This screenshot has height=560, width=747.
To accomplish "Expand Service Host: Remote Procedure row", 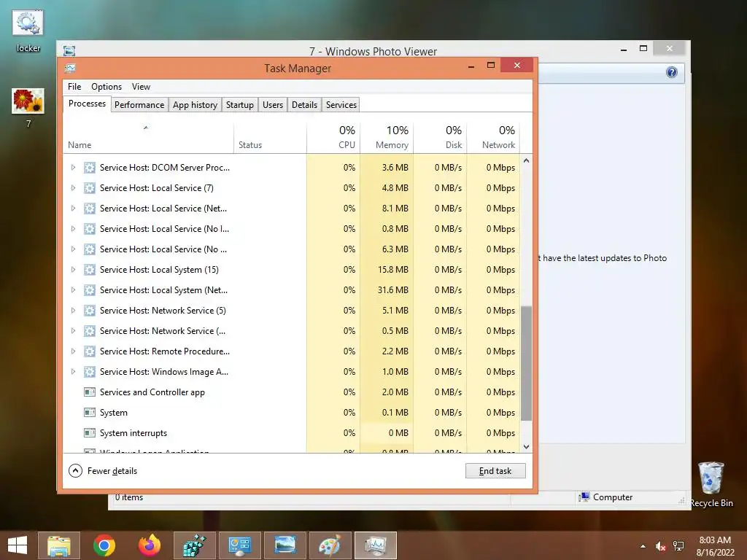I will (x=73, y=351).
